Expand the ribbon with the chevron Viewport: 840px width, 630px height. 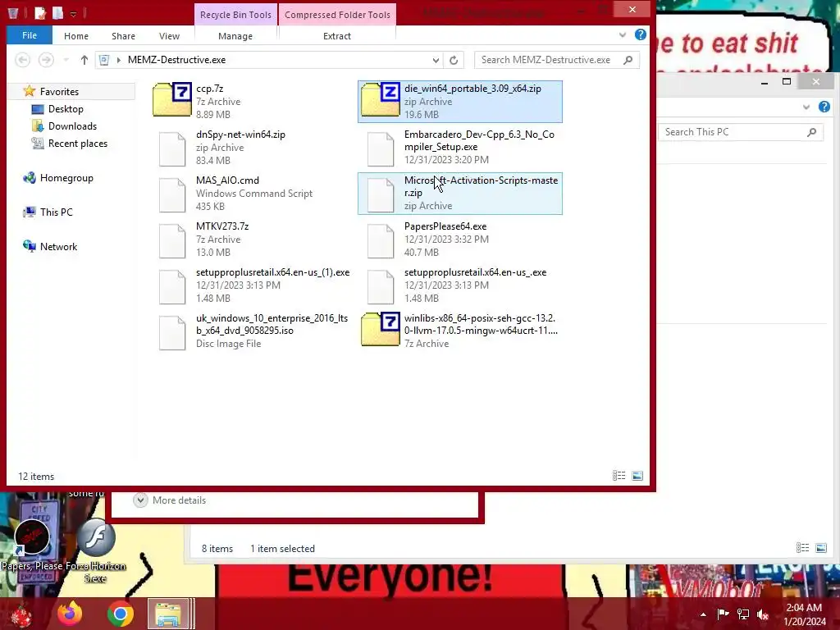point(623,34)
